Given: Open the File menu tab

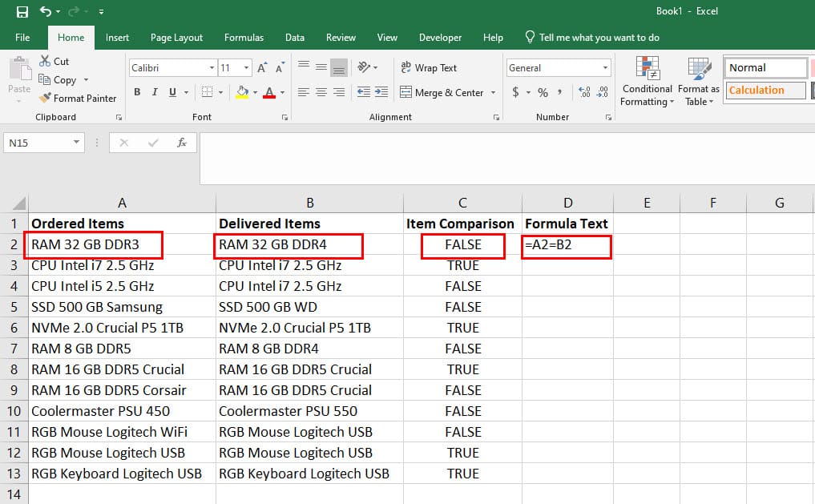Looking at the screenshot, I should click(22, 38).
